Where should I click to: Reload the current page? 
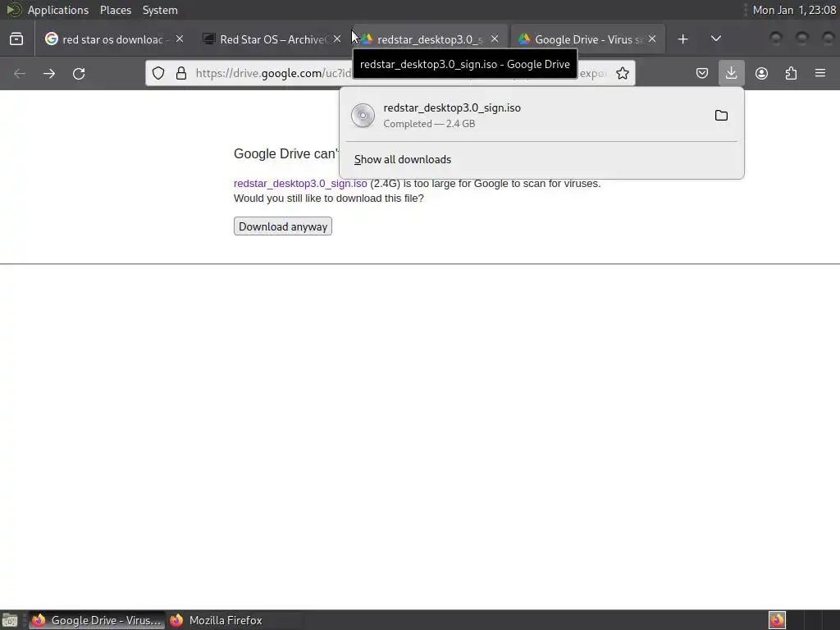(x=79, y=73)
